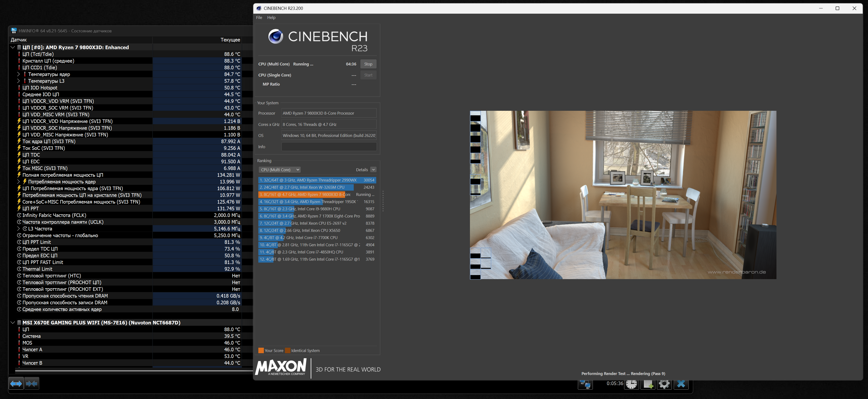
Task: Click the Your Score orange swatch
Action: coord(261,350)
